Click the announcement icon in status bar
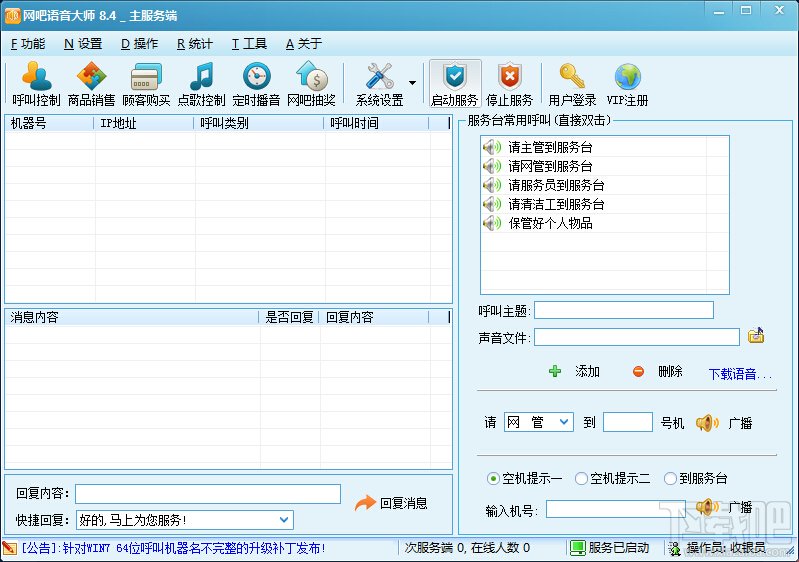799x562 pixels. pyautogui.click(x=10, y=548)
